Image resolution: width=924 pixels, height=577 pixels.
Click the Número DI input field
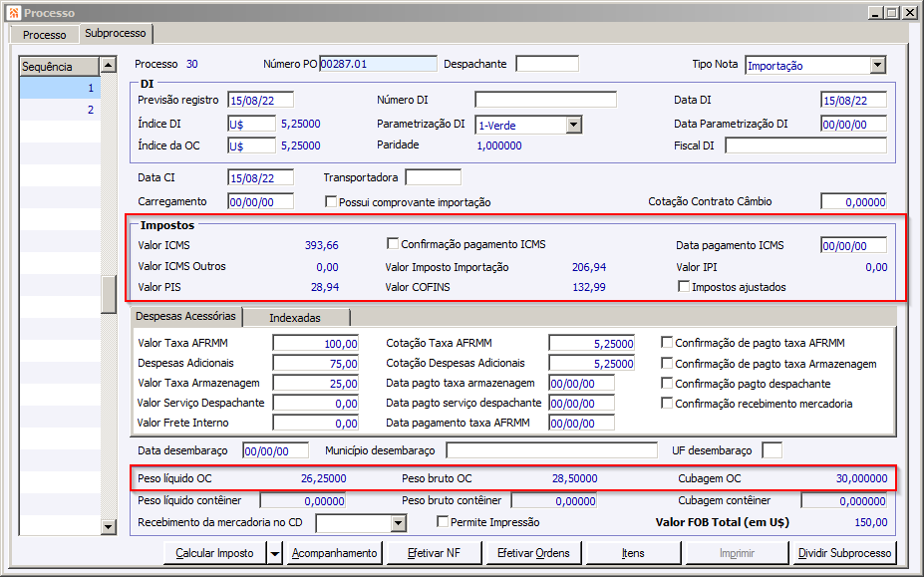tap(545, 100)
